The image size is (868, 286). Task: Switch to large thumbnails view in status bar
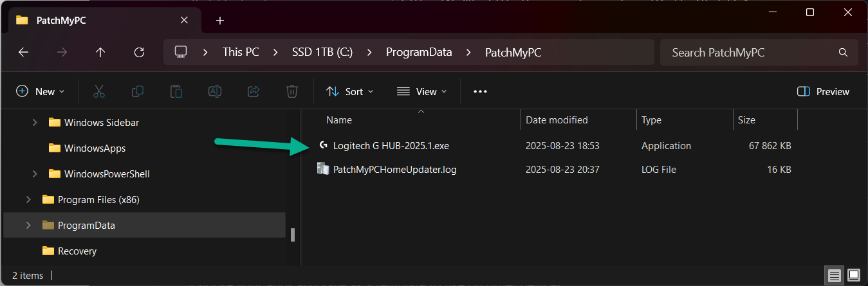(853, 276)
